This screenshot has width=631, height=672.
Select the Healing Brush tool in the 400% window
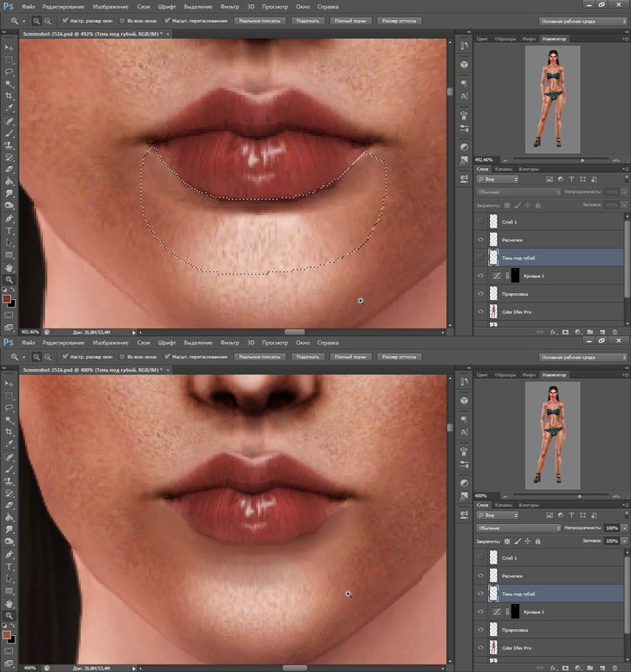click(9, 457)
